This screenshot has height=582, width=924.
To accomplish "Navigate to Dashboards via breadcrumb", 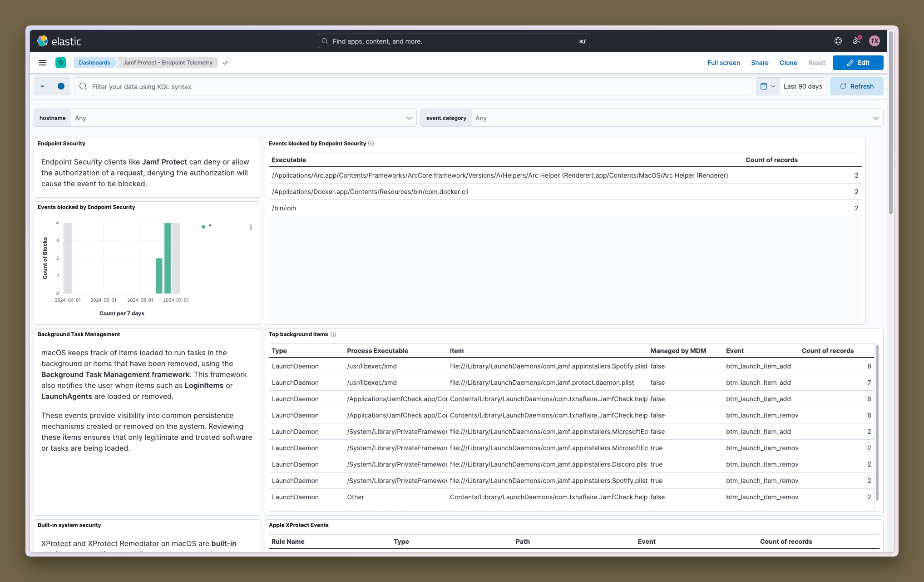I will (94, 63).
